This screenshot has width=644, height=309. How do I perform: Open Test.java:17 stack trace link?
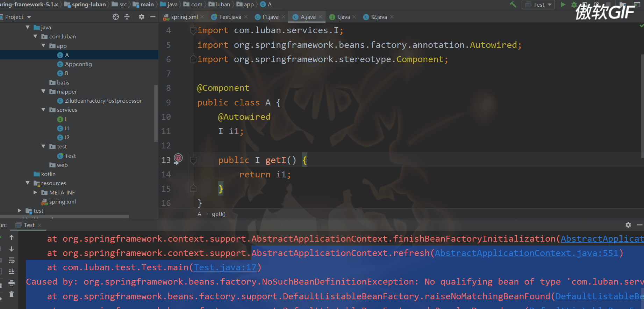coord(225,267)
